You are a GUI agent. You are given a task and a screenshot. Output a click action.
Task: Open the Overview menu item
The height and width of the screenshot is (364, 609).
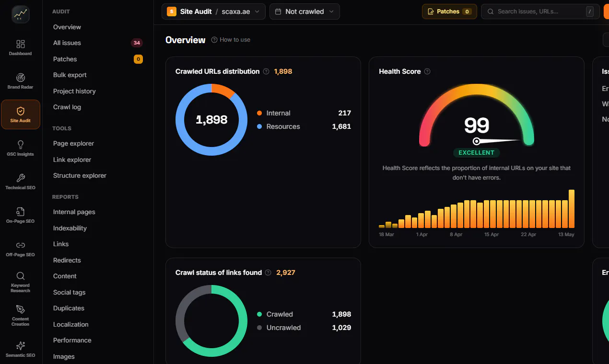point(67,27)
